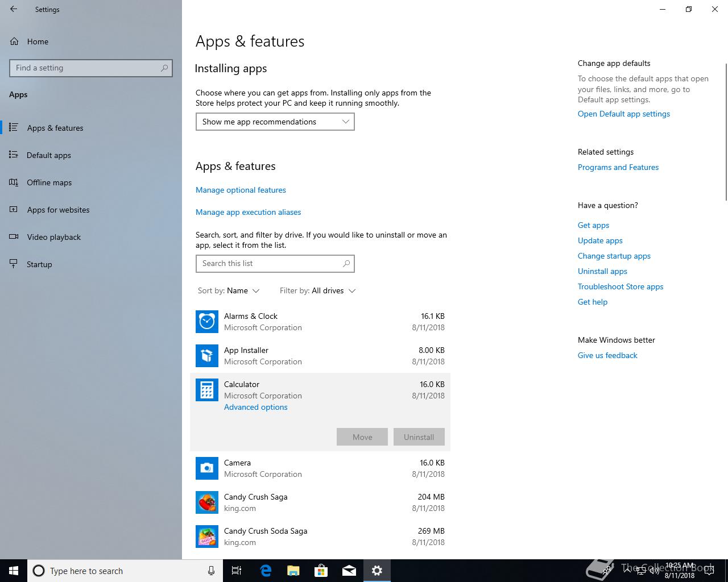Click Change startup apps link
The height and width of the screenshot is (582, 728).
[614, 256]
